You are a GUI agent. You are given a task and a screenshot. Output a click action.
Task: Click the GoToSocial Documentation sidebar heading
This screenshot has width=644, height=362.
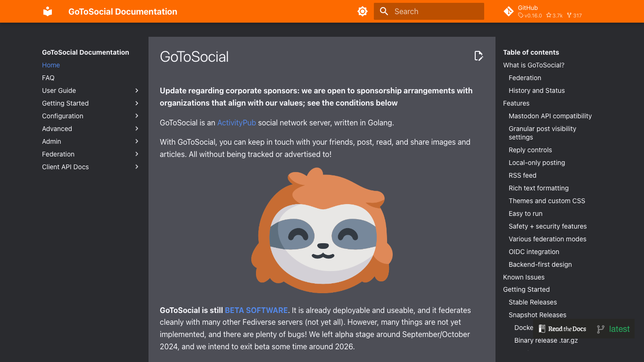(x=85, y=52)
